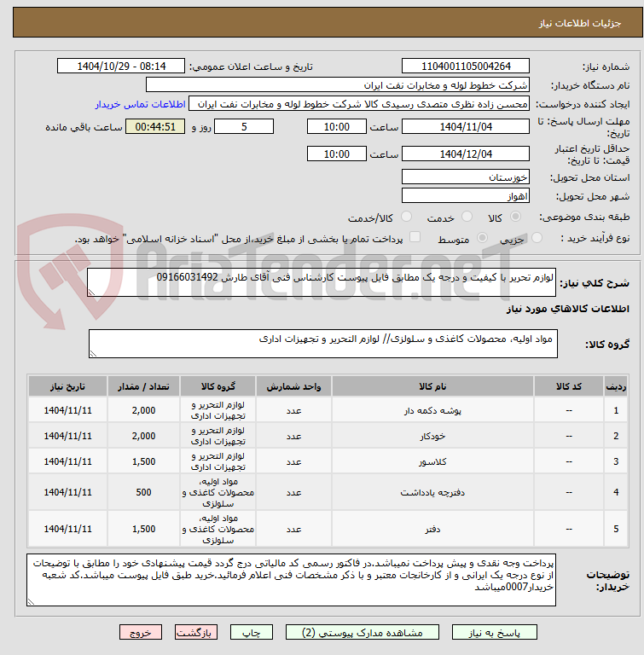This screenshot has width=644, height=655.
Task: Open اطلاعات تماس خریدار link
Action: click(x=141, y=104)
